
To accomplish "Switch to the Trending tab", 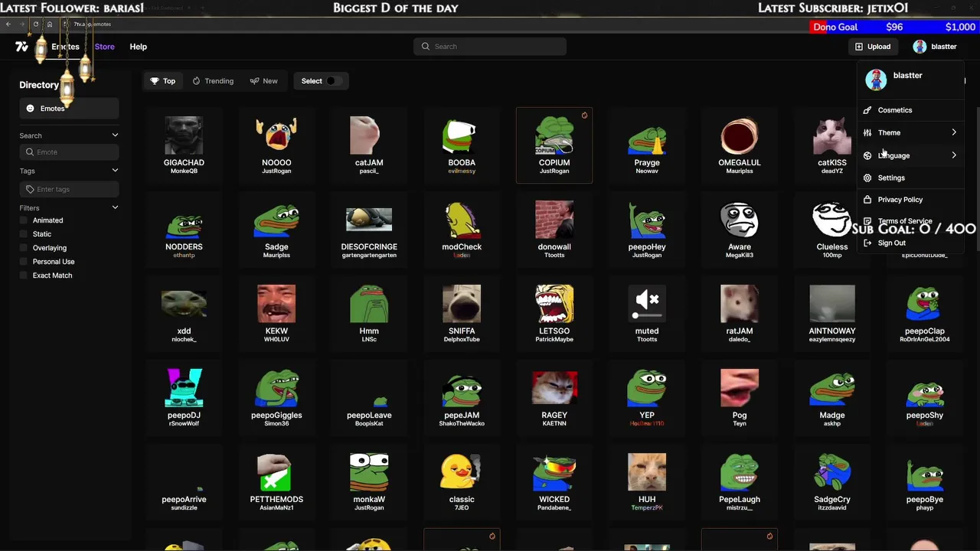I will click(213, 81).
